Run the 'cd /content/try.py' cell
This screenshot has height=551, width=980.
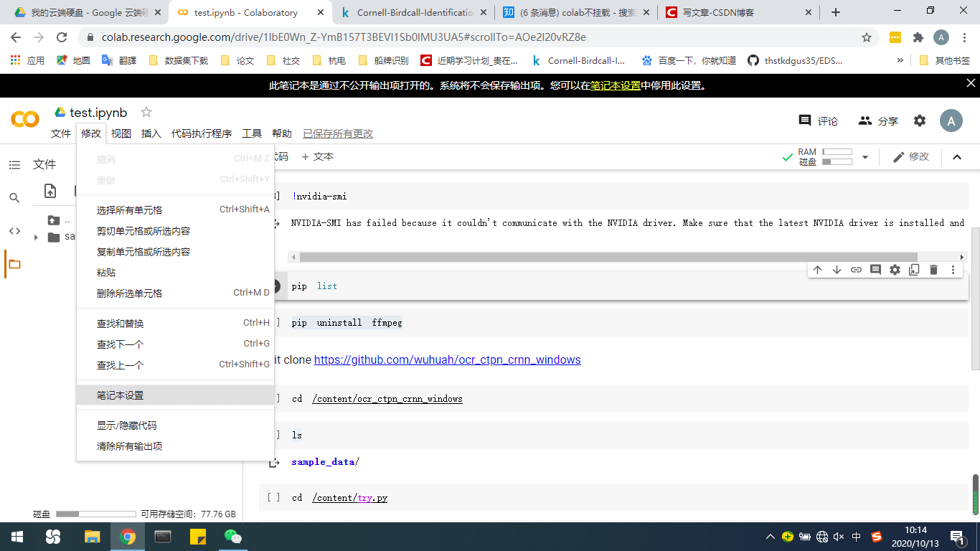coord(273,497)
